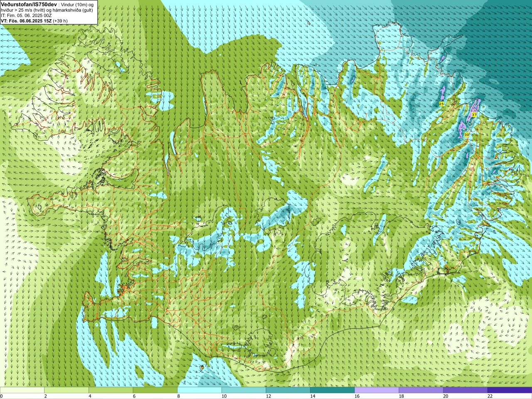Select the 0–2 m/s pale cream legend swatch
Image resolution: width=532 pixels, height=399 pixels.
point(22,390)
